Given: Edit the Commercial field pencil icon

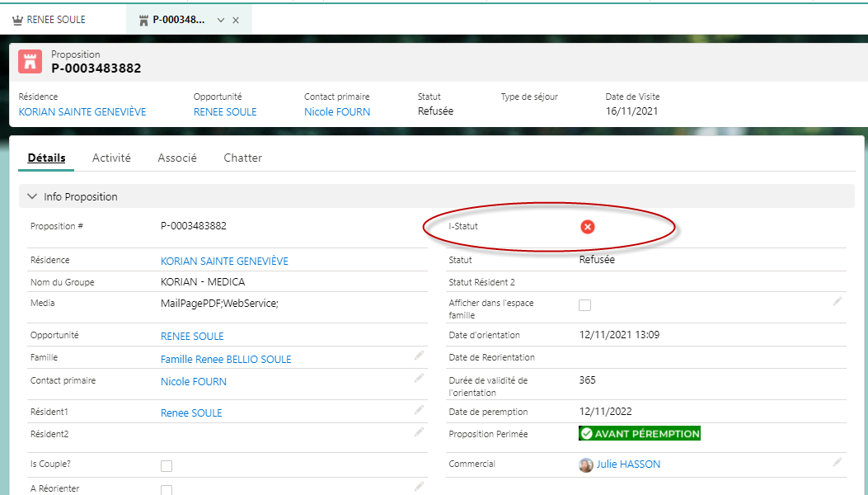Looking at the screenshot, I should click(x=838, y=462).
